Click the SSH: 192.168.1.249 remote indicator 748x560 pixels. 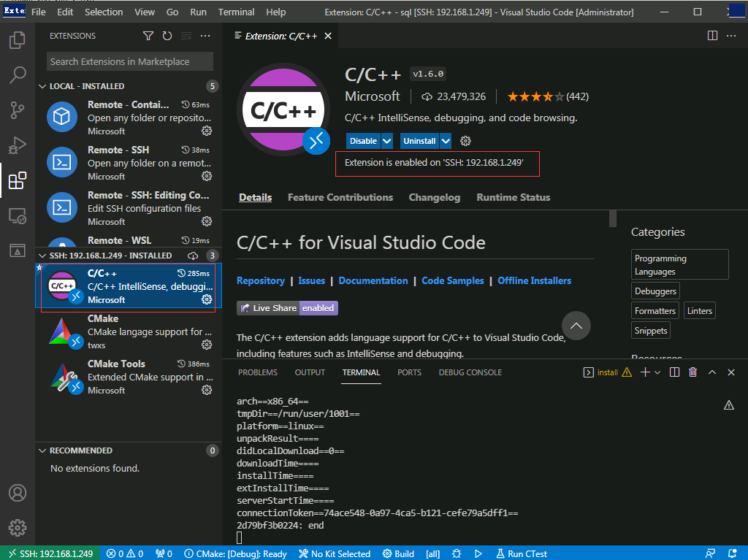point(50,553)
